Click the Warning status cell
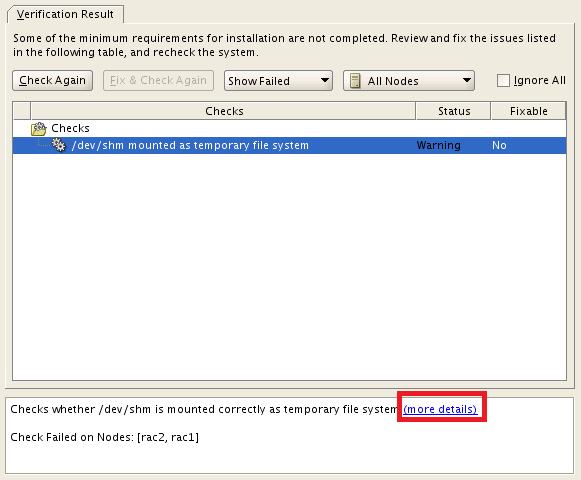The width and height of the screenshot is (581, 480). [438, 145]
